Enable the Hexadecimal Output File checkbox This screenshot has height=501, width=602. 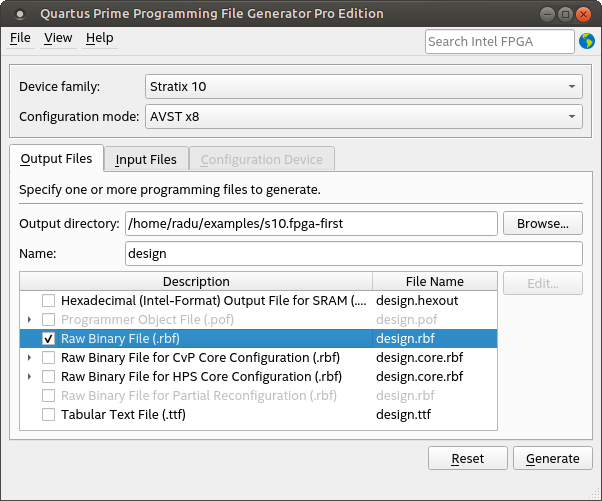pos(48,301)
